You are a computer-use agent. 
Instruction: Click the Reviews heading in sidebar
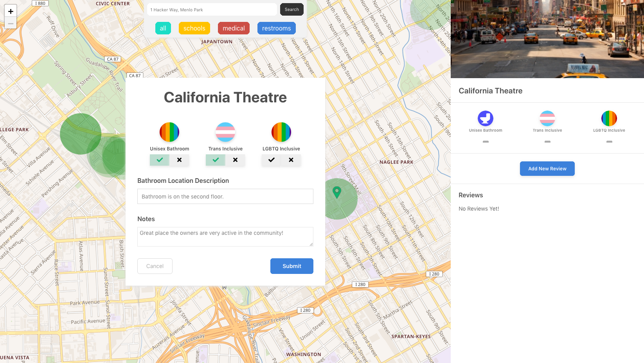(x=471, y=195)
